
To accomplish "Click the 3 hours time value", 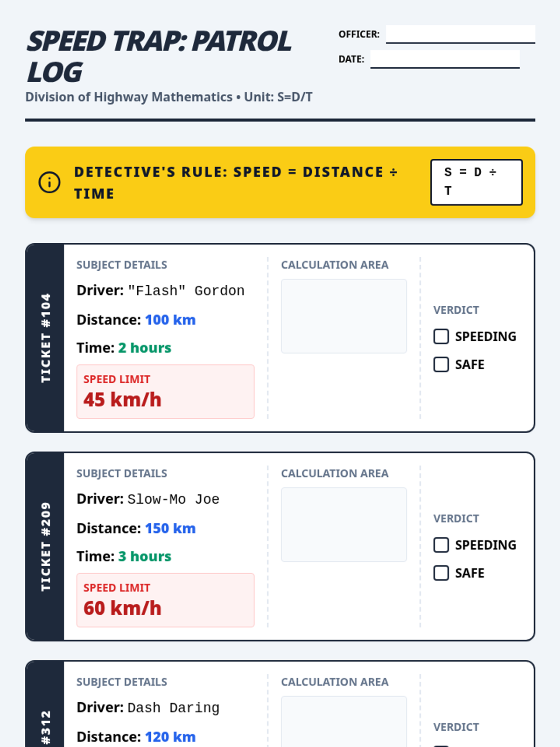I will (x=145, y=557).
